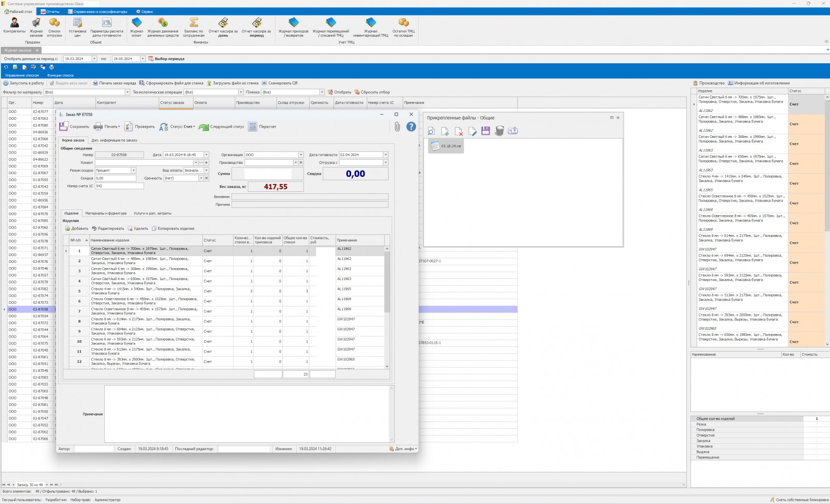The image size is (830, 504).
Task: Open Журнал перемещений / списаний ТМЦ
Action: [331, 27]
